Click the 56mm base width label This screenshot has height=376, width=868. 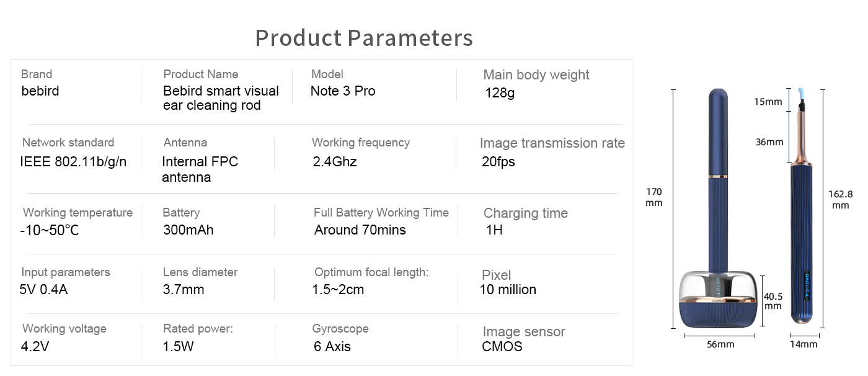point(720,344)
